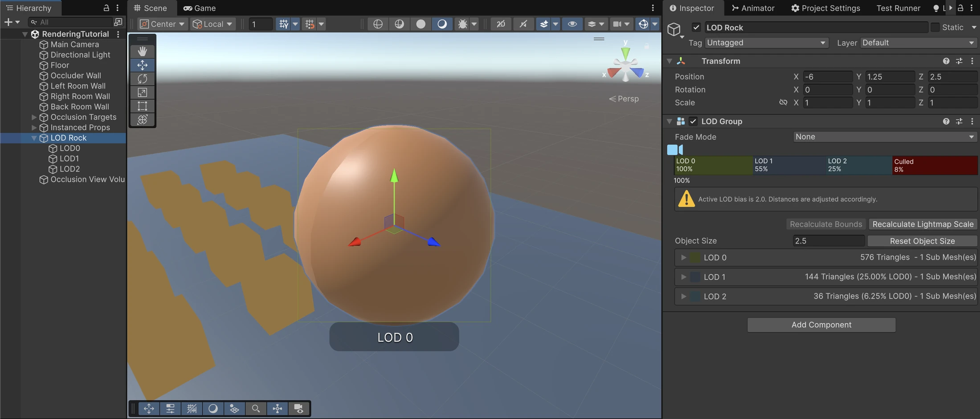Click the search-by-type icon in Hierarchy search
Viewport: 980px width, 419px height.
coord(118,22)
